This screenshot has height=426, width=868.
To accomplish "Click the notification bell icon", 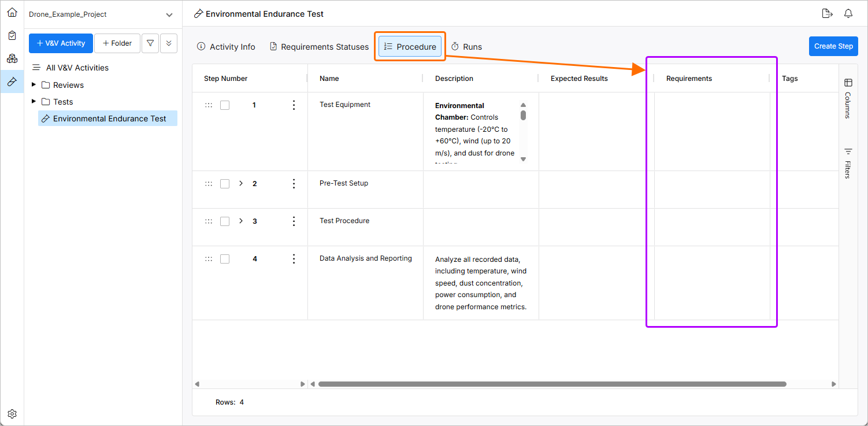I will tap(848, 14).
